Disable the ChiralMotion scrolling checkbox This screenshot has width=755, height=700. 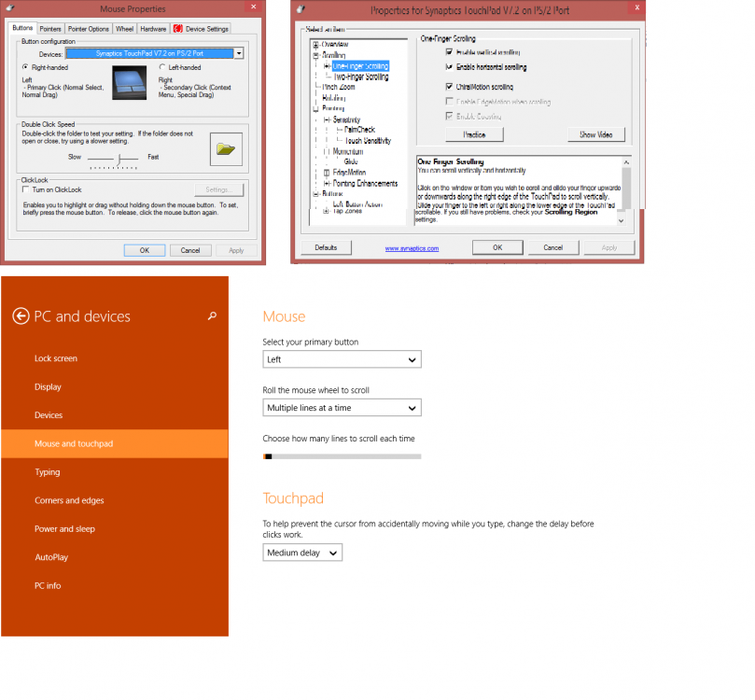pyautogui.click(x=450, y=86)
